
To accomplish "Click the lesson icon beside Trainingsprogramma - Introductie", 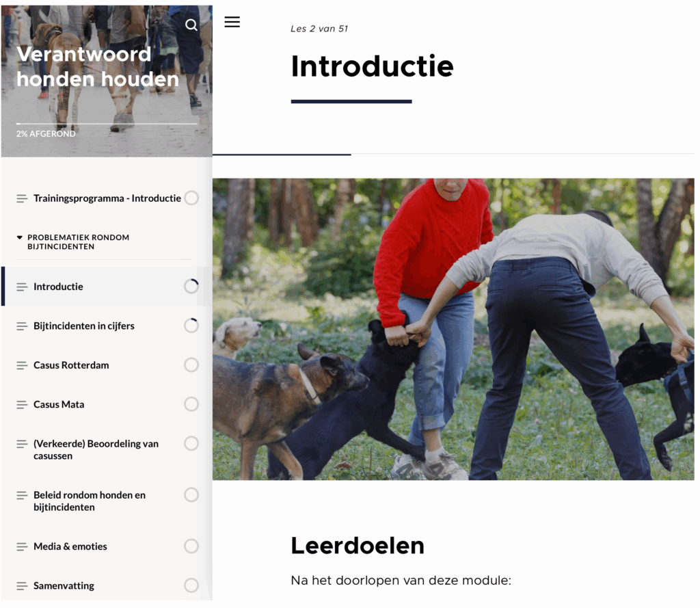I will coord(22,198).
